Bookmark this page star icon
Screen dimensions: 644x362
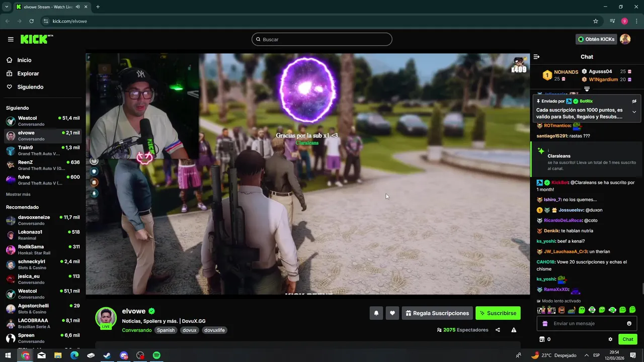(596, 21)
